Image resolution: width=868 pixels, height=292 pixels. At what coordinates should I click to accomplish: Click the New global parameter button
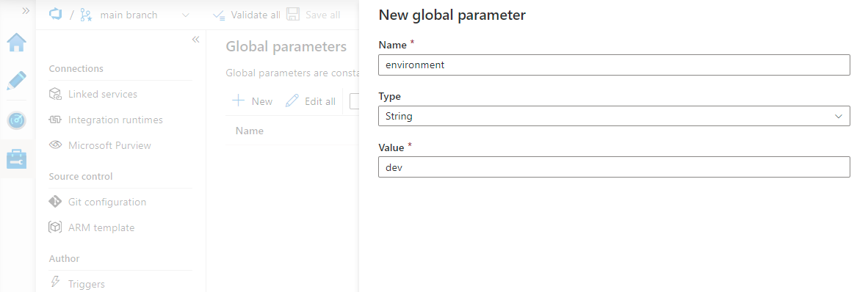(x=253, y=101)
